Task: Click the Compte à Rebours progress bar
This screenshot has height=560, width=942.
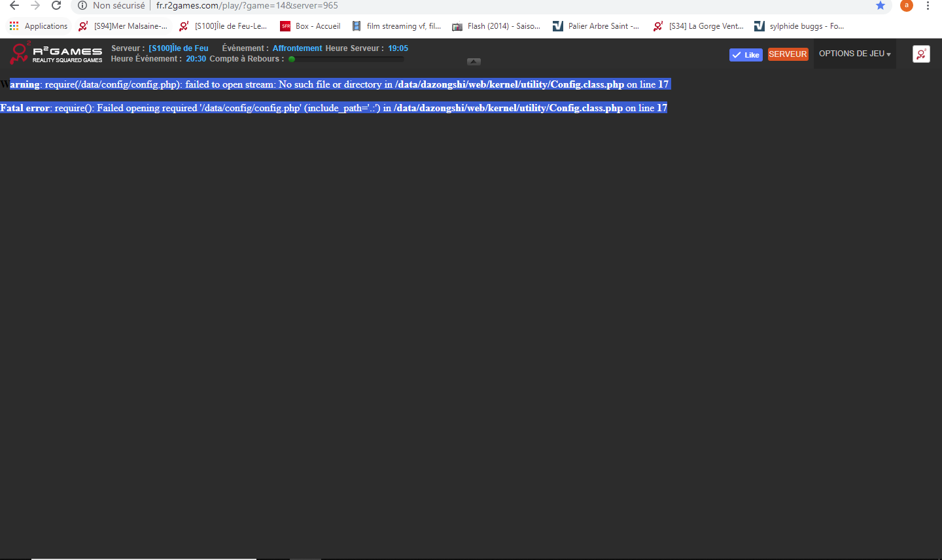Action: coord(346,59)
